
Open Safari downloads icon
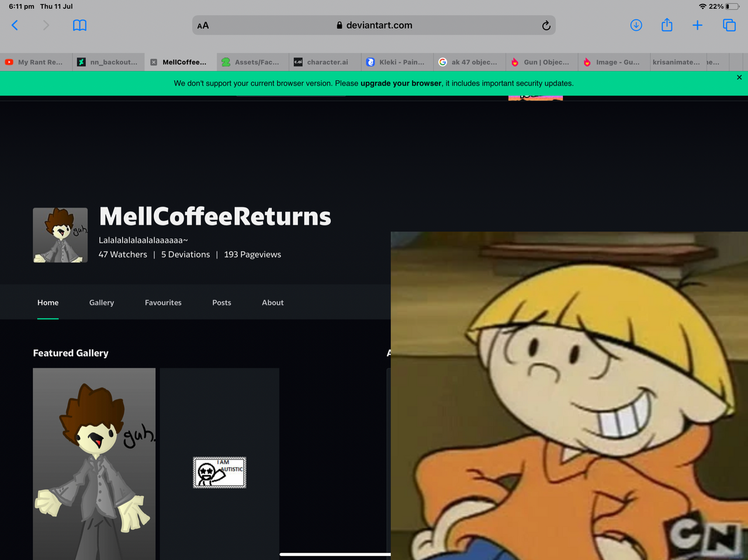point(636,25)
